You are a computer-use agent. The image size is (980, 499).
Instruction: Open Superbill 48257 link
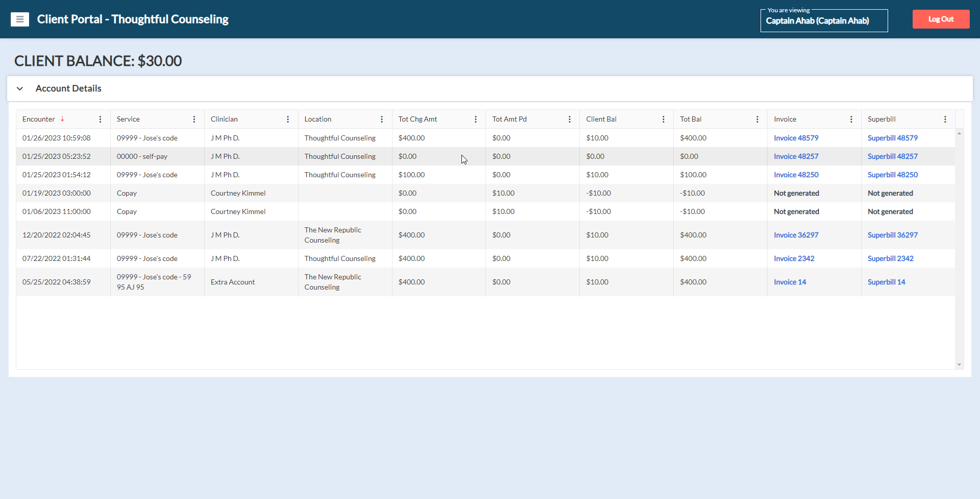[892, 156]
